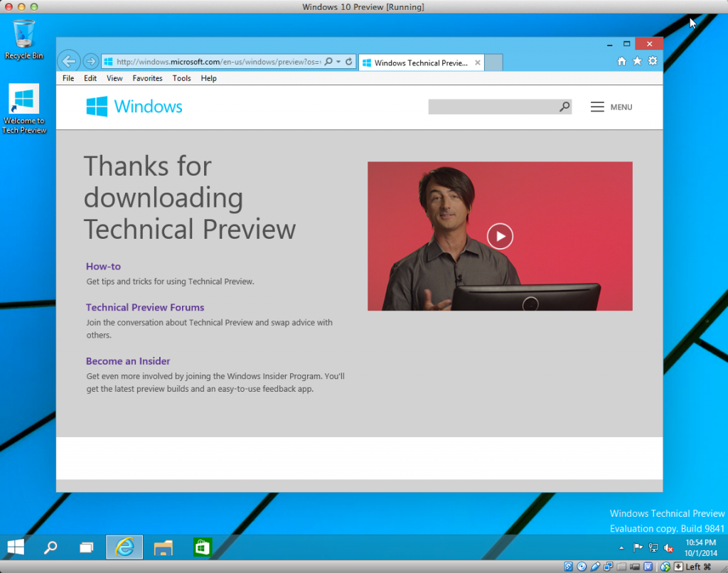728x573 pixels.
Task: Show hidden tray icons arrow
Action: (621, 548)
